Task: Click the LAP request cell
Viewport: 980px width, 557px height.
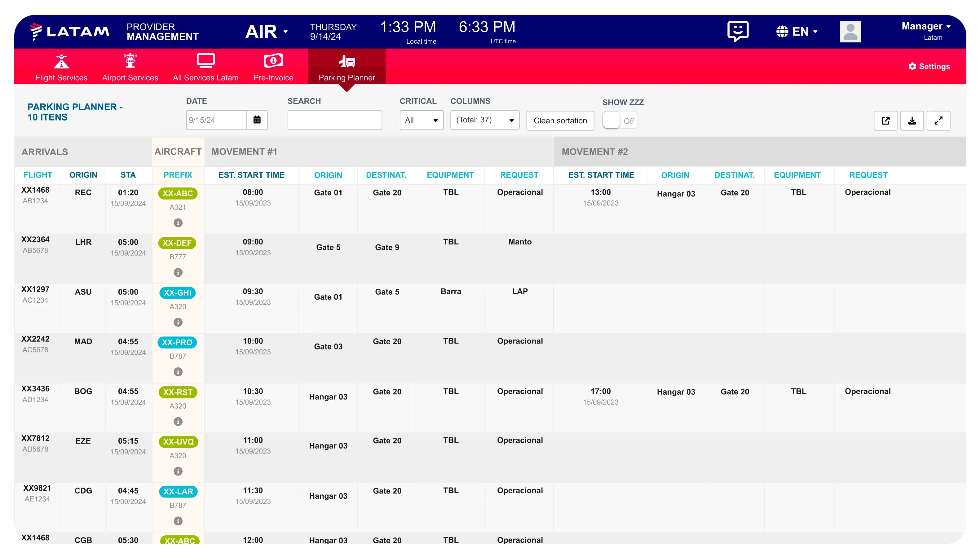Action: 520,292
